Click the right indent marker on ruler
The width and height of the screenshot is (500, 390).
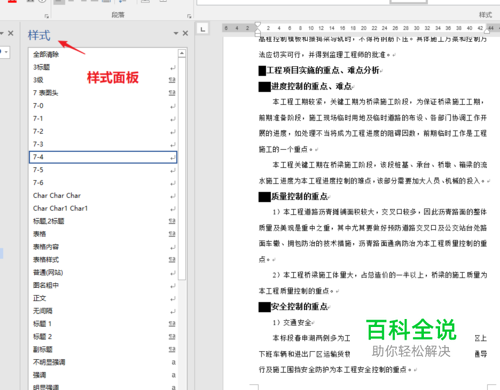pos(487,31)
